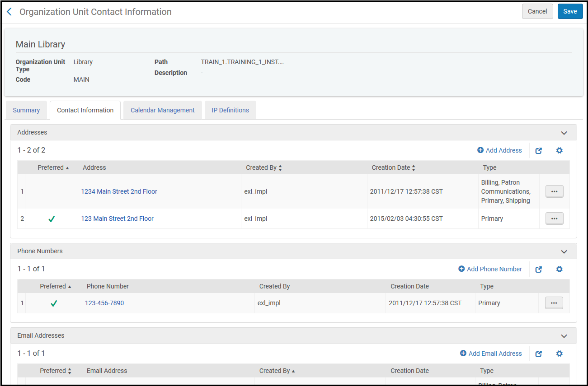Image resolution: width=588 pixels, height=386 pixels.
Task: Click the Address column header
Action: click(94, 167)
